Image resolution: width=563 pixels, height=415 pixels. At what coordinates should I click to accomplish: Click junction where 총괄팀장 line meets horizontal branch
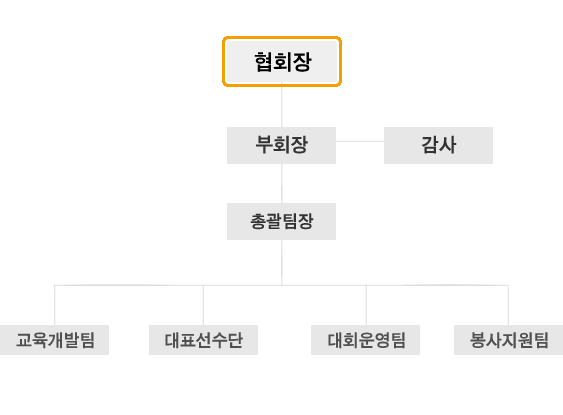282,285
